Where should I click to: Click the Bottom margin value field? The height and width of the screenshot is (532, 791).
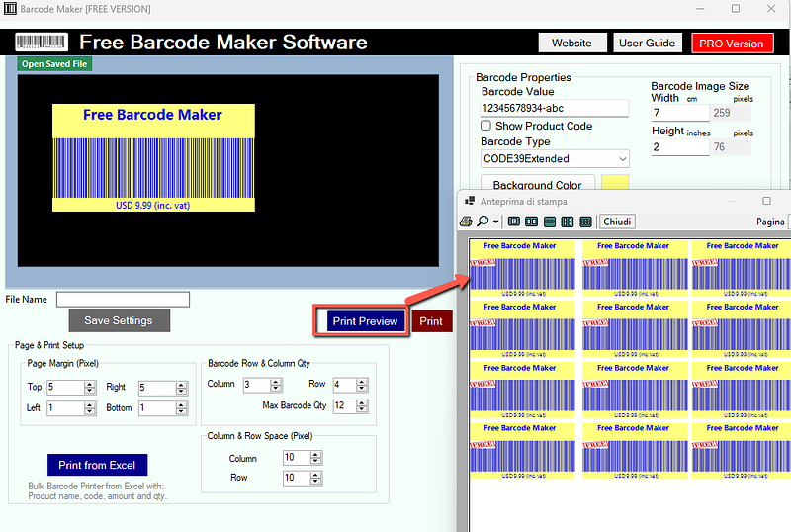157,408
